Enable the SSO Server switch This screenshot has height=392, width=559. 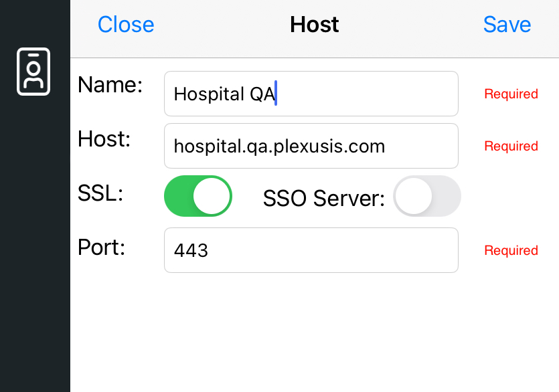[x=426, y=196]
